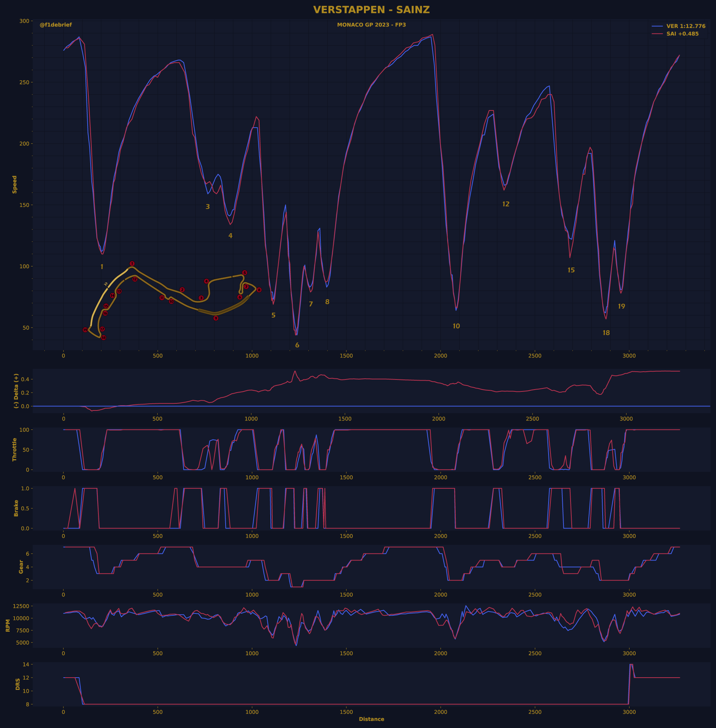Select the 6 tick on the Gear axis
Screen dimensions: 716x728
[x=28, y=554]
